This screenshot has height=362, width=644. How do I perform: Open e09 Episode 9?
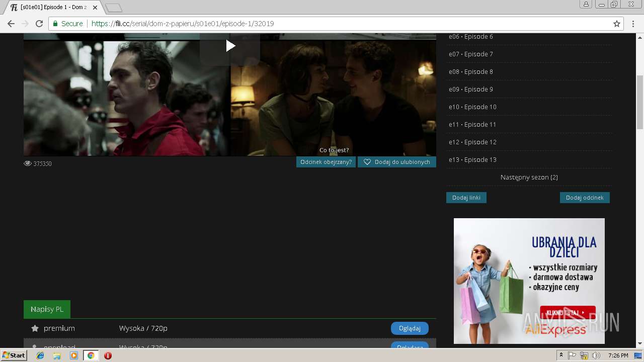pos(471,89)
